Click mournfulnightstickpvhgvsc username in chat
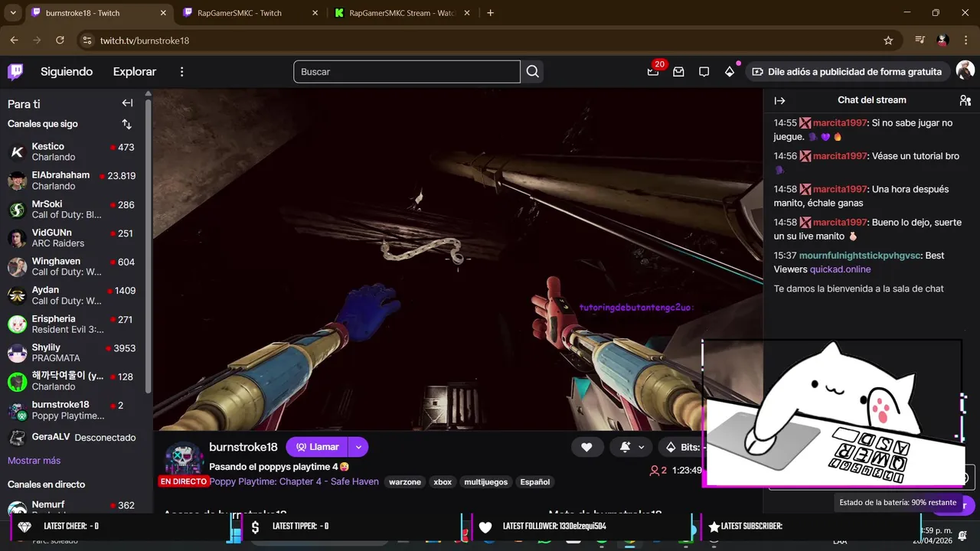This screenshot has width=980, height=551. pyautogui.click(x=861, y=256)
